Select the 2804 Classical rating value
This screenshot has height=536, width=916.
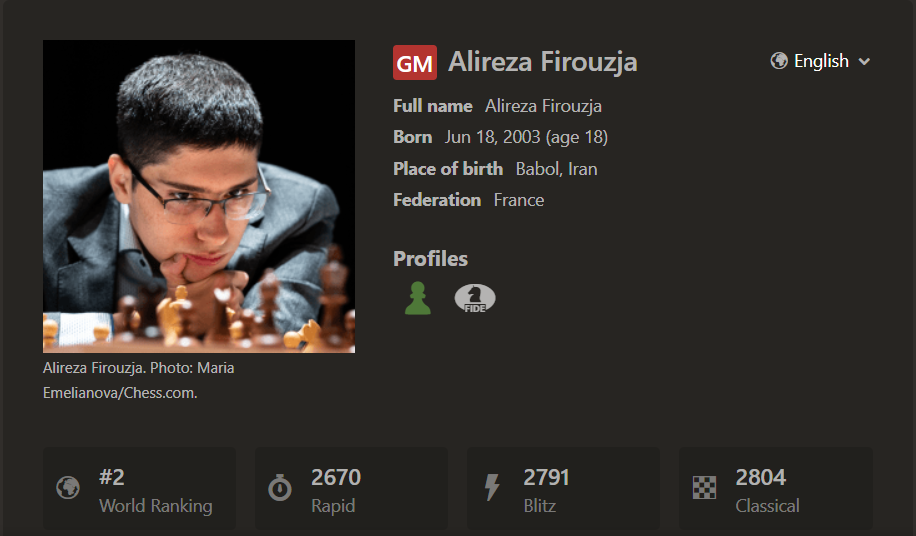click(x=760, y=477)
